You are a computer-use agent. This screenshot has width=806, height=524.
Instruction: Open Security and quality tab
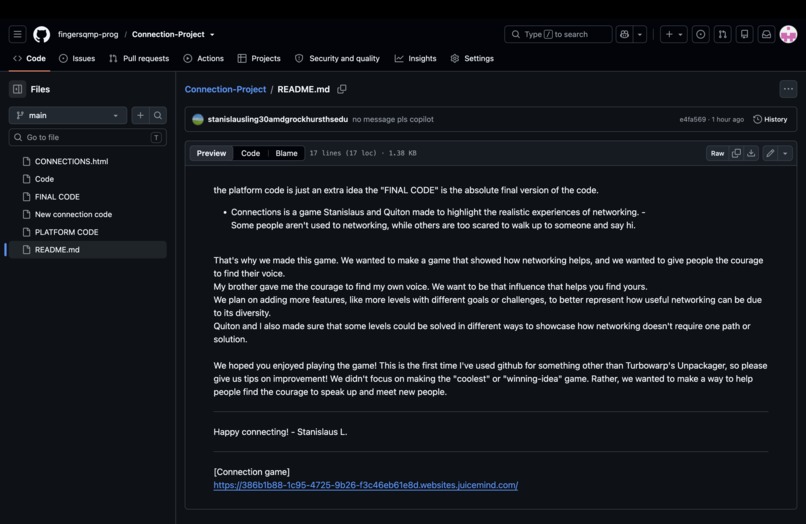338,59
